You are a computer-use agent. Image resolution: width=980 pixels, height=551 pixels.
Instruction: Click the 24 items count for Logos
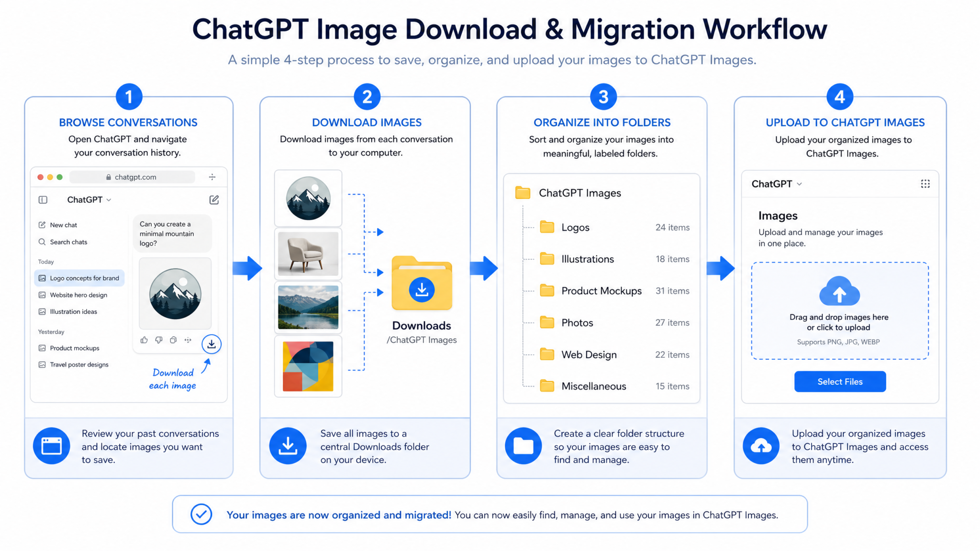tap(672, 228)
